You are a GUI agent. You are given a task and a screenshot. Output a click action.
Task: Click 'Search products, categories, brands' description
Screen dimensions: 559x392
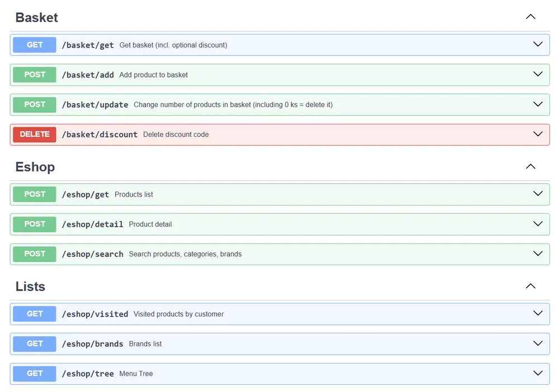coord(185,254)
